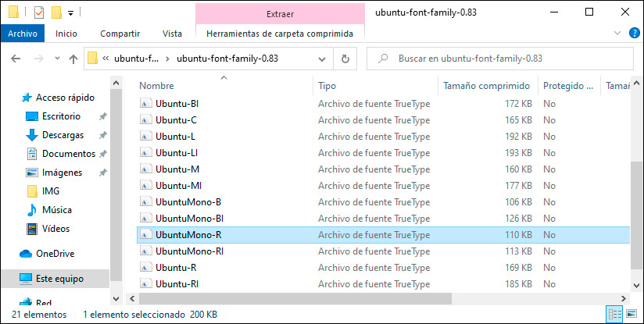Go up one folder level
The image size is (644, 324).
point(73,59)
